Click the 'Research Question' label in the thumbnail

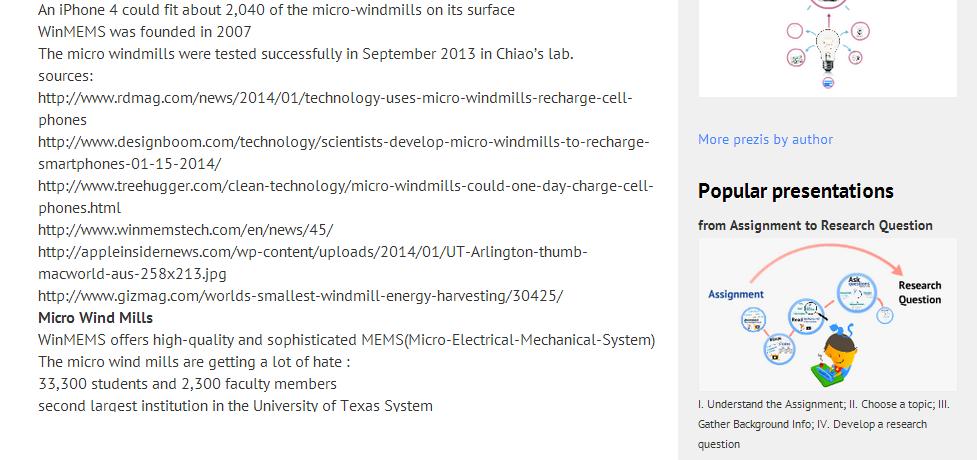click(x=919, y=292)
